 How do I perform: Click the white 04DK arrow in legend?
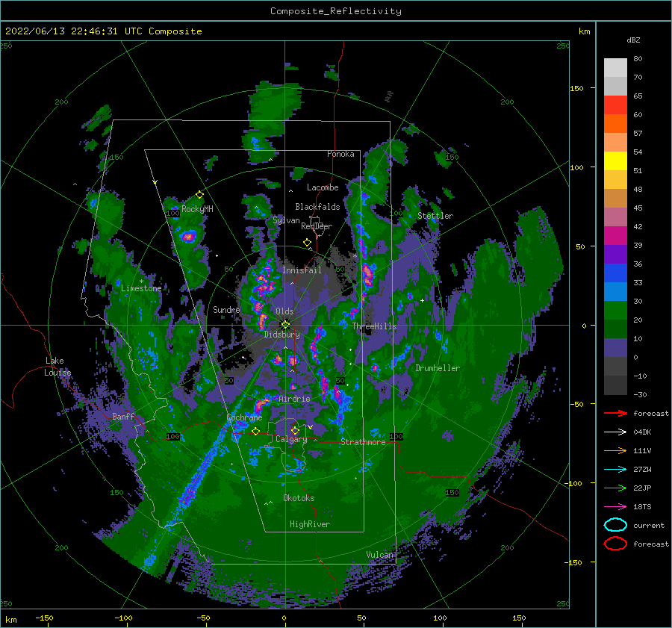click(615, 432)
